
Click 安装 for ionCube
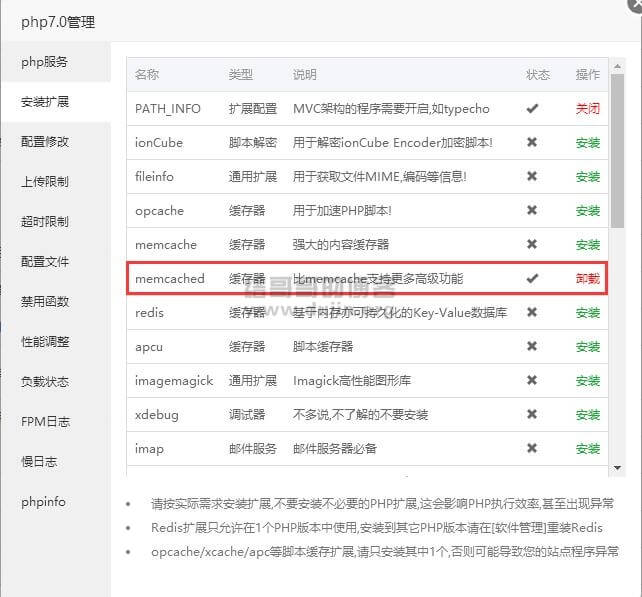tap(588, 142)
